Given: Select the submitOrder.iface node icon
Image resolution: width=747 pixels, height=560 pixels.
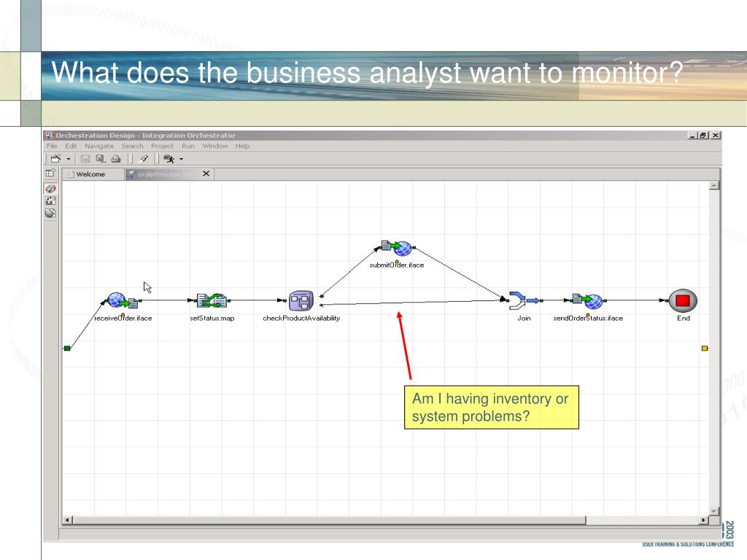Looking at the screenshot, I should tap(396, 248).
